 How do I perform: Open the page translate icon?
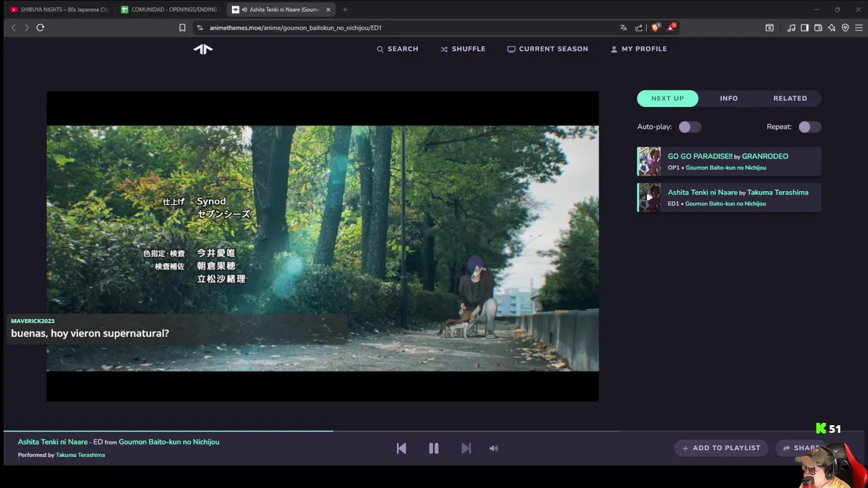coord(623,28)
